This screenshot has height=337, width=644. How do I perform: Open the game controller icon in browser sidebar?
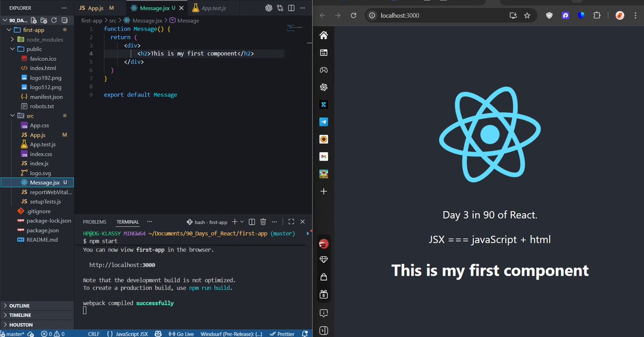pos(324,70)
